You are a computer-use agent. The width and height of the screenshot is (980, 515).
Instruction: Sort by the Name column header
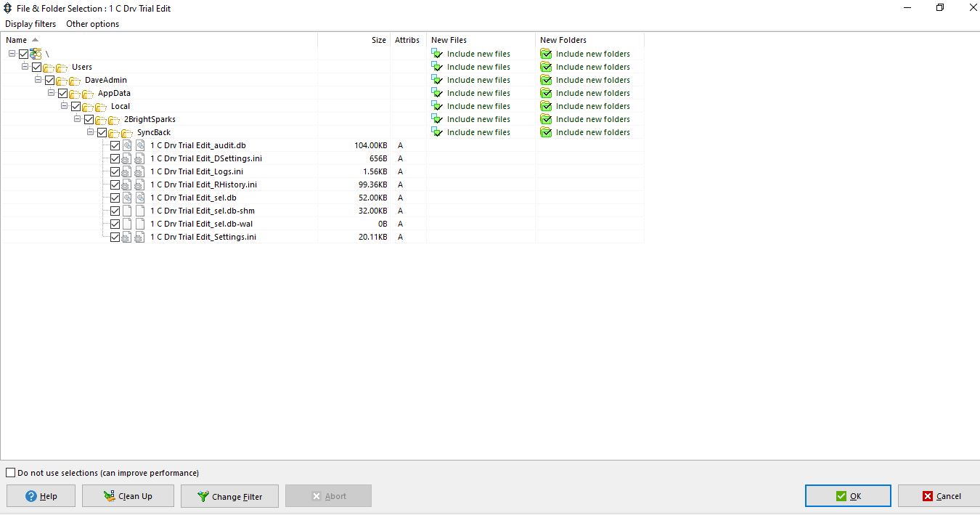(x=159, y=40)
